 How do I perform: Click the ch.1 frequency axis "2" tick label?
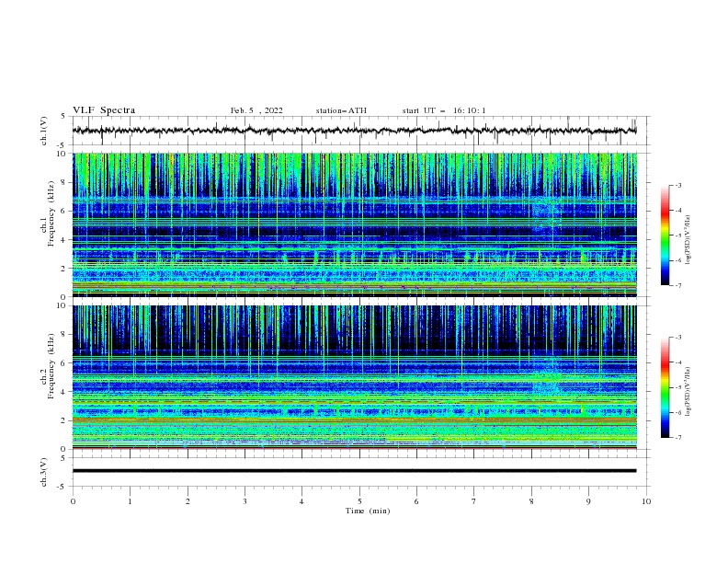(x=63, y=269)
